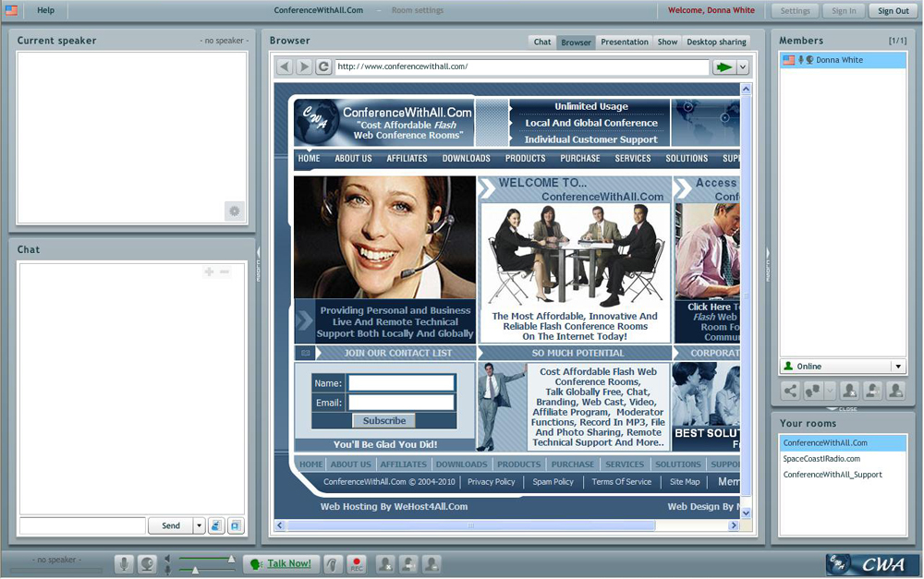Collapse the right panel with Return handle
This screenshot has height=579, width=924.
pyautogui.click(x=767, y=265)
